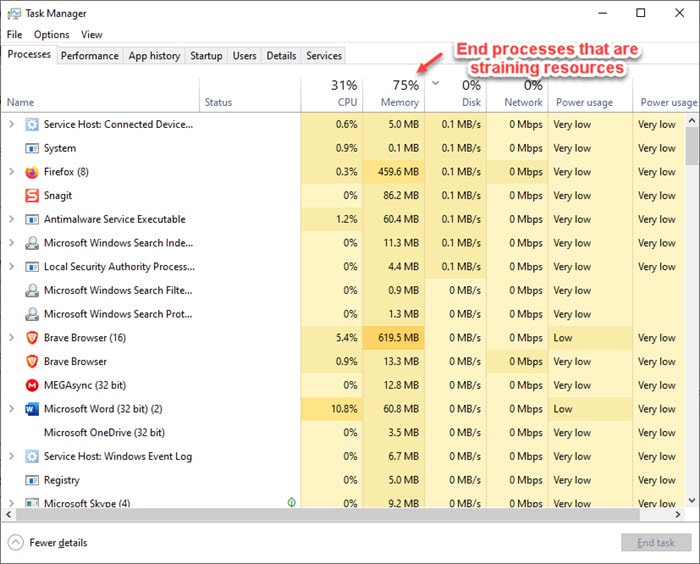Viewport: 700px width, 564px height.
Task: Expand Local Security Authority Process group
Action: [x=12, y=266]
